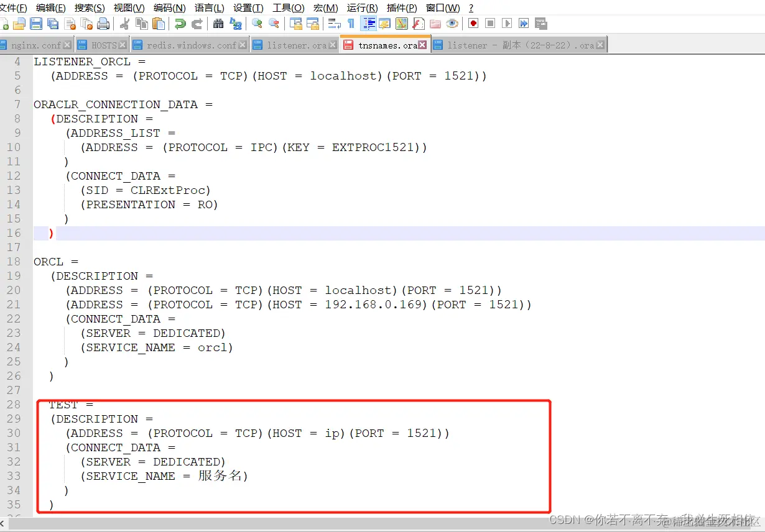Open user defined language icon
Screen dimensions: 765x532
click(x=384, y=24)
